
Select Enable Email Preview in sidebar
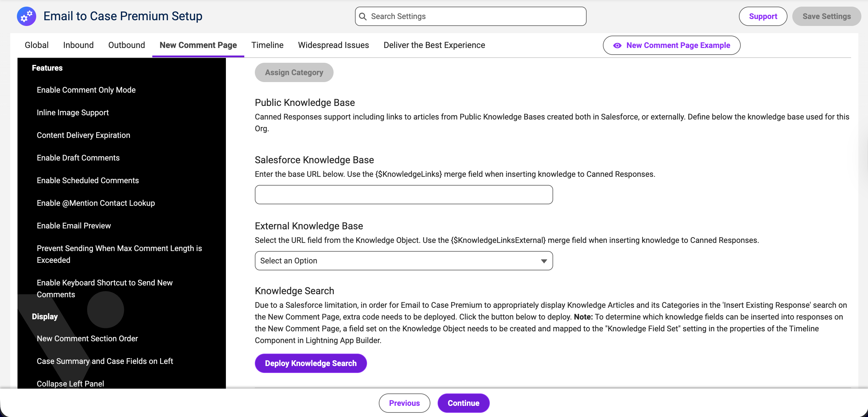(x=74, y=225)
